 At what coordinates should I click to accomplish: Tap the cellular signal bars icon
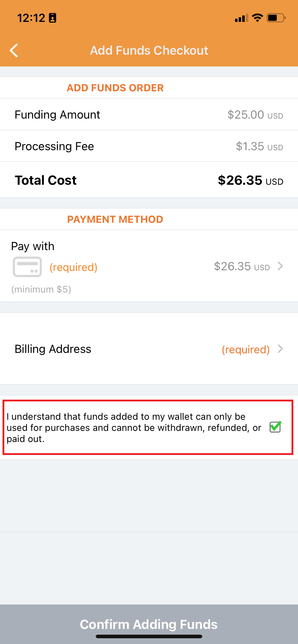[x=241, y=18]
